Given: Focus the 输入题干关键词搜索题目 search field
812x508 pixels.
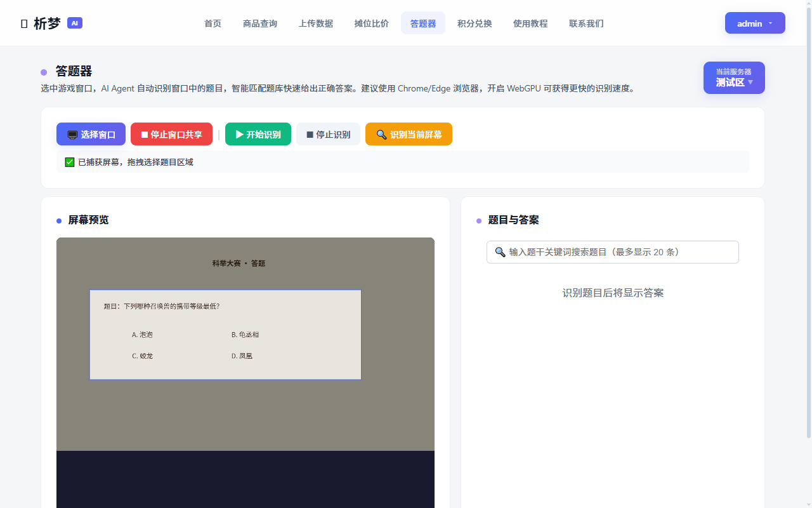Looking at the screenshot, I should pos(613,252).
